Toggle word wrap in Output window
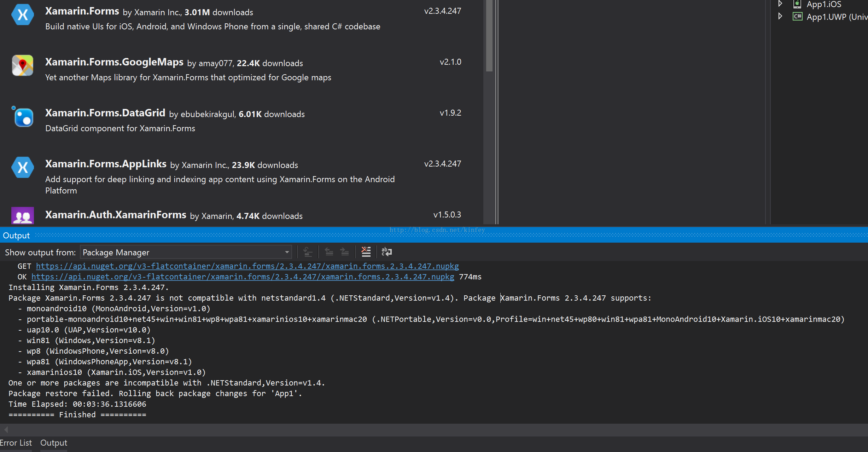Screen dimensions: 868x452 point(386,252)
